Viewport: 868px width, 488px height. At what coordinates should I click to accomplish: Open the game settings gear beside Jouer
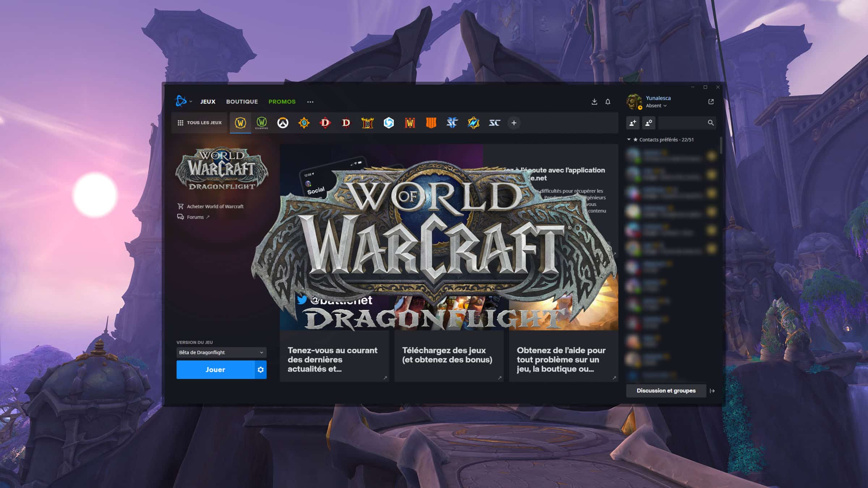pyautogui.click(x=260, y=370)
